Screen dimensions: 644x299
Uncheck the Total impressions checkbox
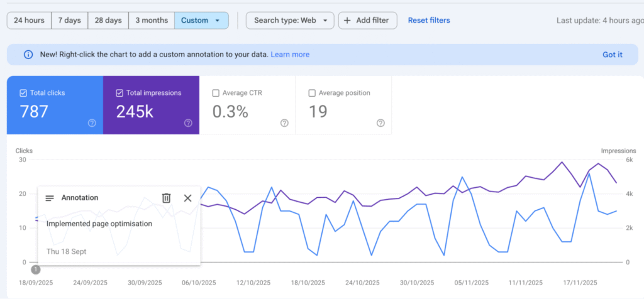tap(119, 93)
